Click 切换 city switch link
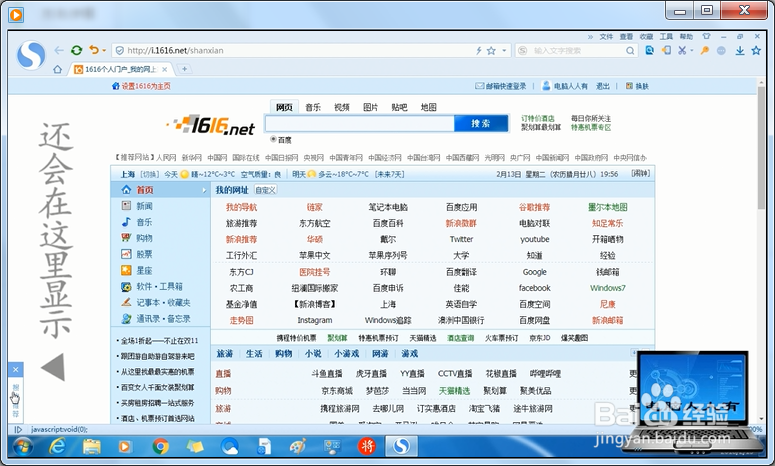 point(149,174)
